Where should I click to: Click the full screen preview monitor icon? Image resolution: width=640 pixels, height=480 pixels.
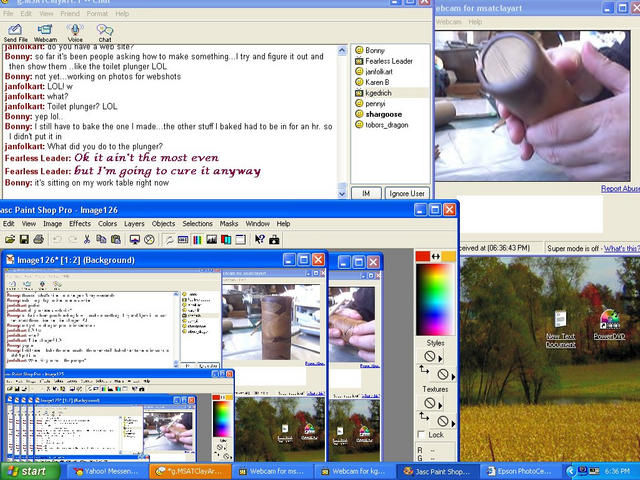[135, 240]
